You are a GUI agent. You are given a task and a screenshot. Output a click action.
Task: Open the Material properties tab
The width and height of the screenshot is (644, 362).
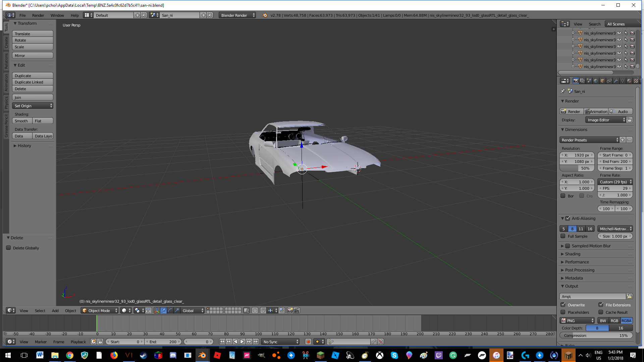tap(629, 81)
